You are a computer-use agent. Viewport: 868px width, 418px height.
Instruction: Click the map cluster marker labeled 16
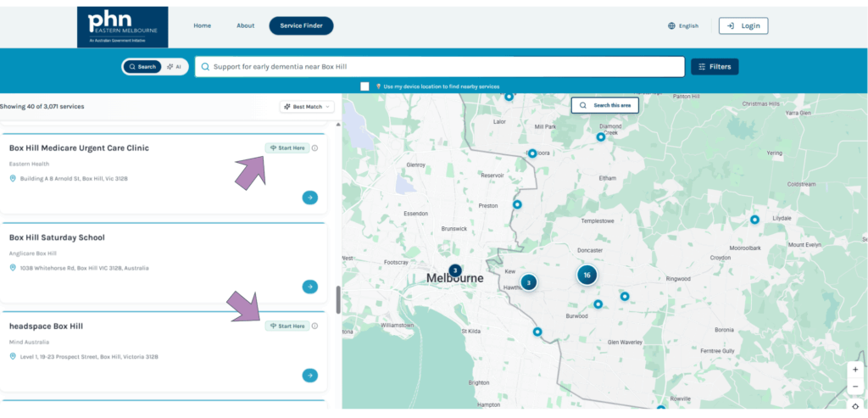click(587, 275)
